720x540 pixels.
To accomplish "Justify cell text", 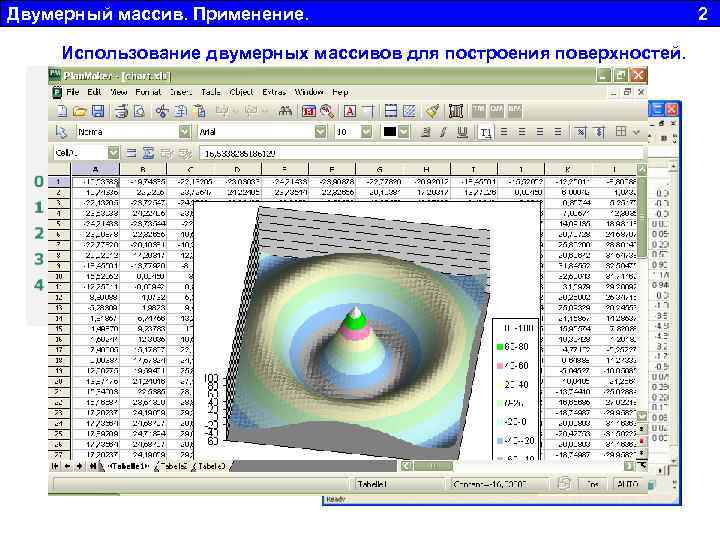I will tap(557, 132).
